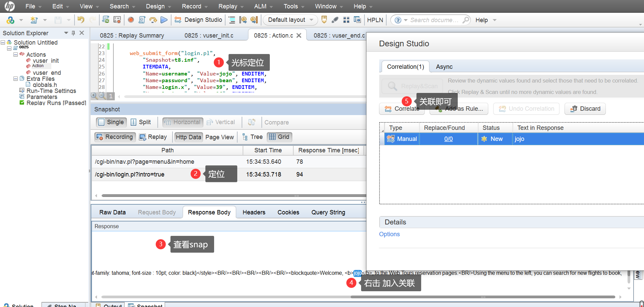Click the pen-shaped edit icon
Image resolution: width=644 pixels, height=307 pixels.
coord(335,20)
